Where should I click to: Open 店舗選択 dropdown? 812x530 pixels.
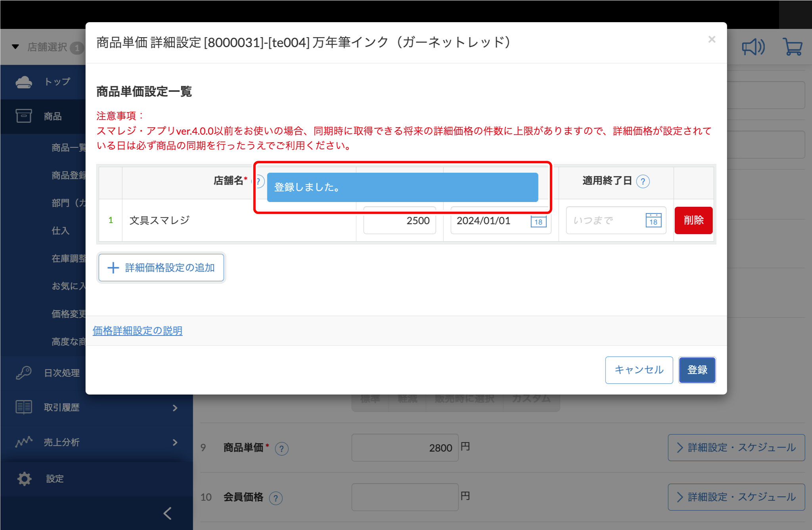point(48,47)
